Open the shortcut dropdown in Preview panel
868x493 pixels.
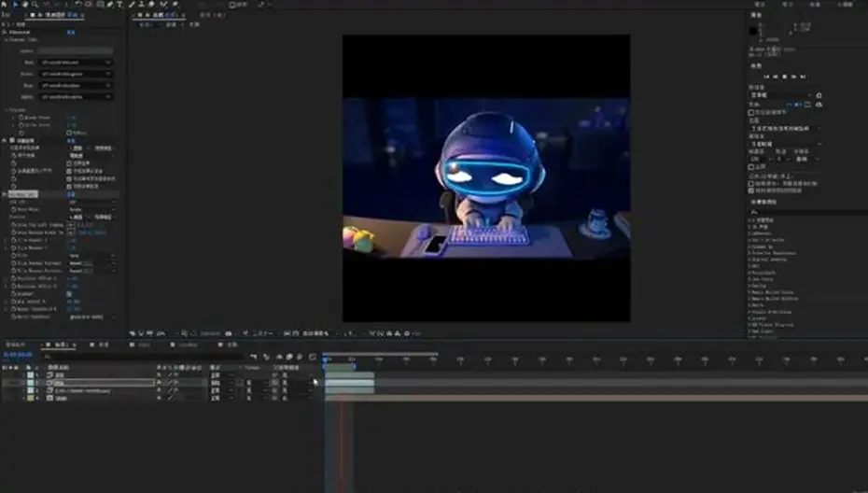tap(780, 95)
